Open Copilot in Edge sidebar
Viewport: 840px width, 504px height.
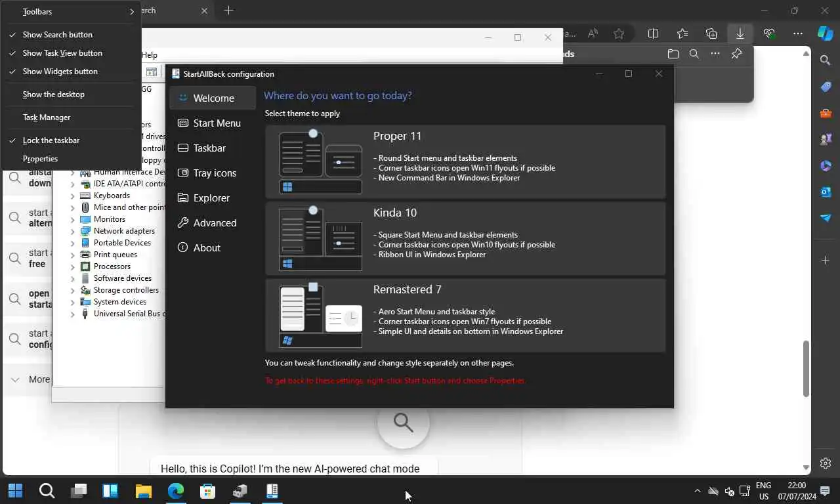pyautogui.click(x=825, y=33)
